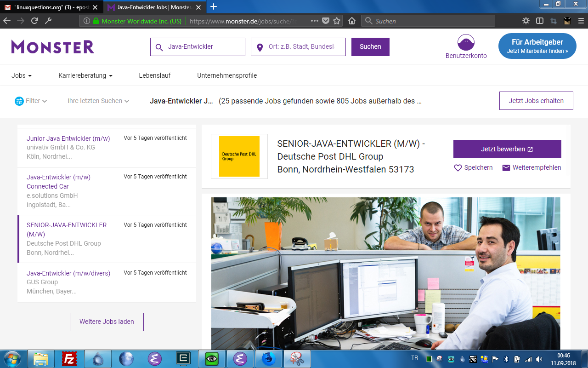Expand the Filter dropdown
588x368 pixels.
point(31,101)
